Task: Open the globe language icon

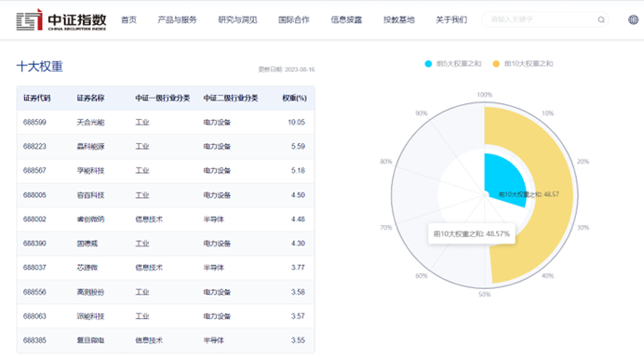Action: click(x=634, y=20)
